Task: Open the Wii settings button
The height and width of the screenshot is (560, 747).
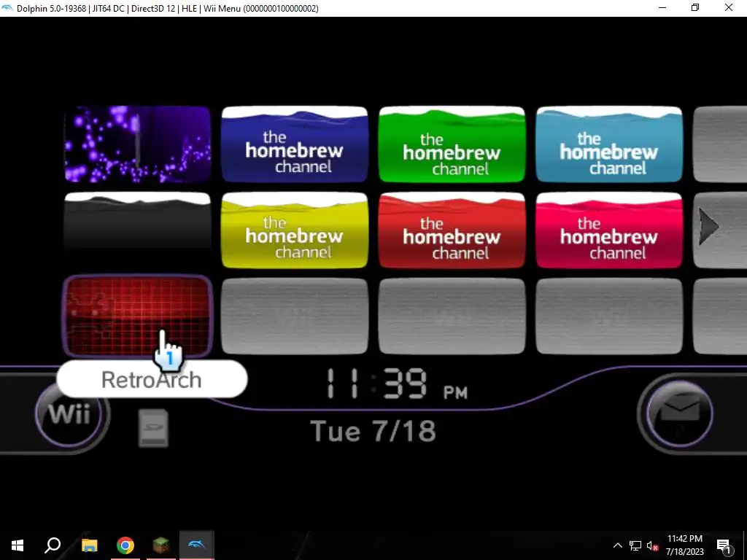Action: point(69,413)
